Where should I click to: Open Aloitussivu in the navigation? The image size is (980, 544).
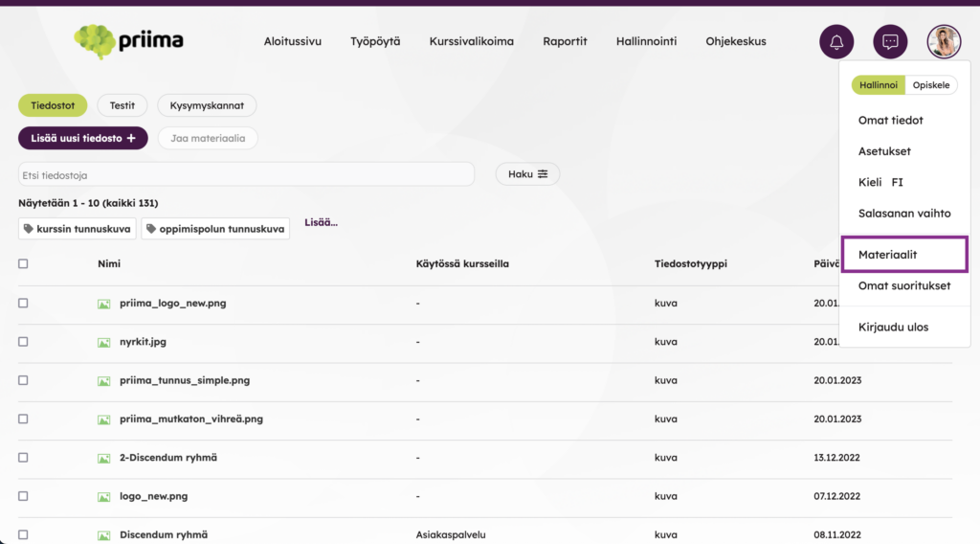click(293, 41)
